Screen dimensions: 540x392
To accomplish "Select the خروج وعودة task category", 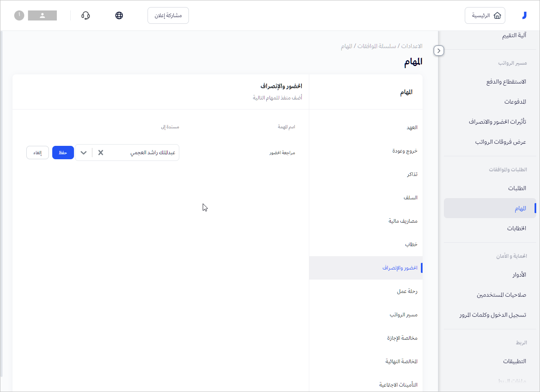I will [x=405, y=151].
